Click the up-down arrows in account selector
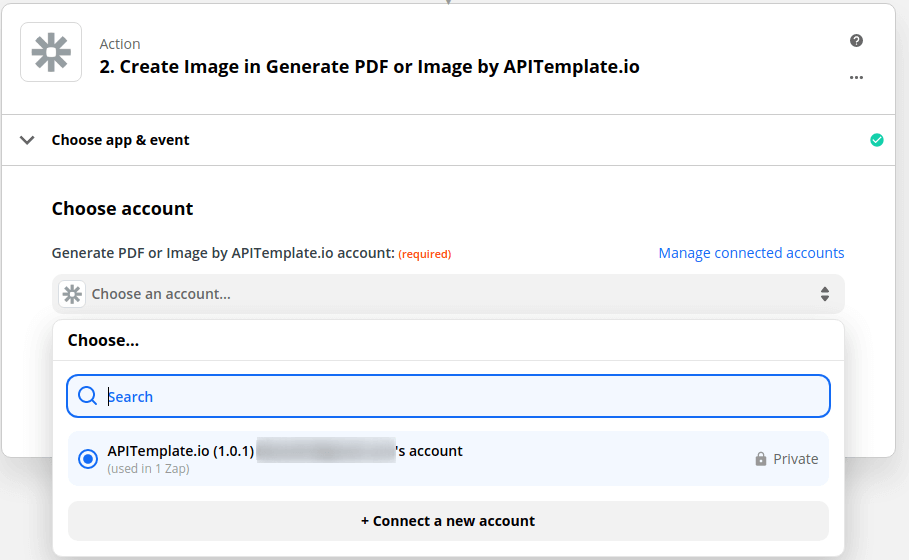 (824, 294)
